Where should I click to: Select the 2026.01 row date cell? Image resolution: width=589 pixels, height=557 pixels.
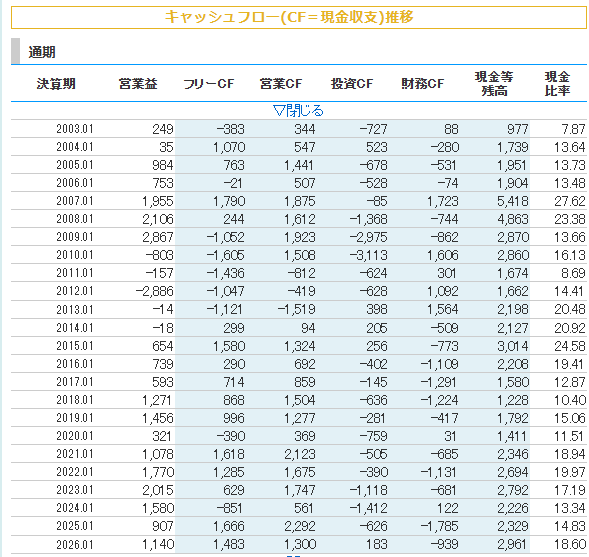click(74, 545)
